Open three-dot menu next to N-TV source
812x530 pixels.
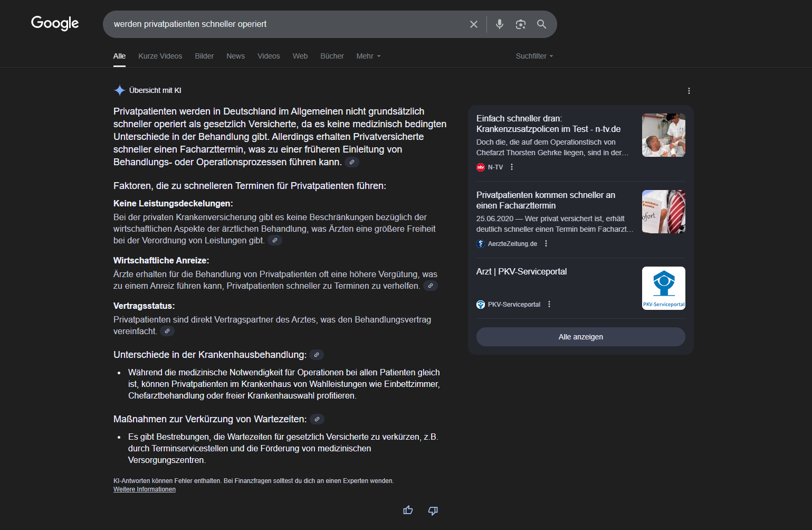click(511, 167)
